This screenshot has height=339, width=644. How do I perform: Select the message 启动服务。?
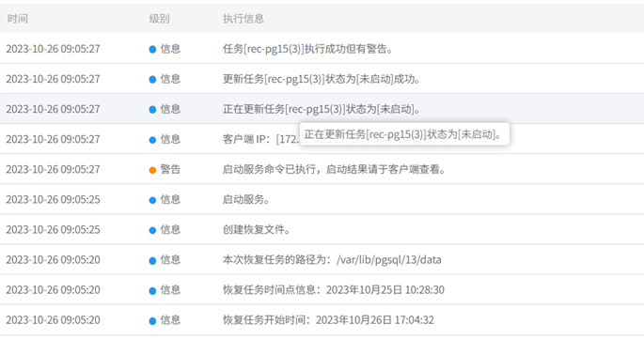click(246, 199)
